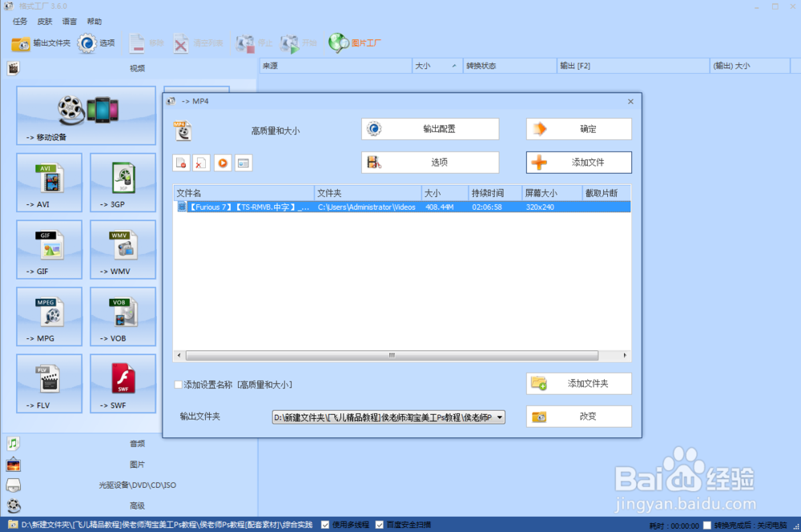Image resolution: width=801 pixels, height=532 pixels.
Task: Click the 02:06:58 duration cell
Action: [487, 208]
